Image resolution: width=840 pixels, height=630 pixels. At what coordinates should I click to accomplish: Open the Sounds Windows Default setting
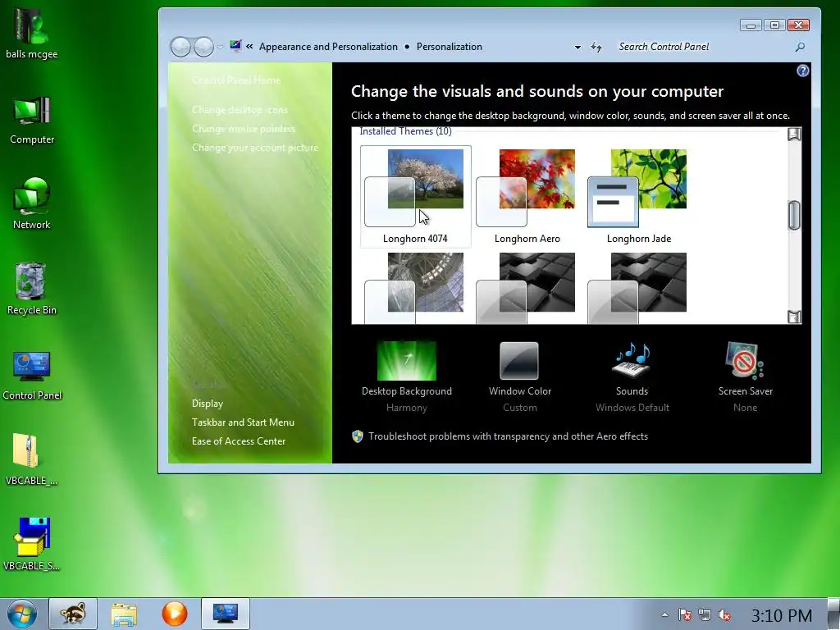[632, 377]
